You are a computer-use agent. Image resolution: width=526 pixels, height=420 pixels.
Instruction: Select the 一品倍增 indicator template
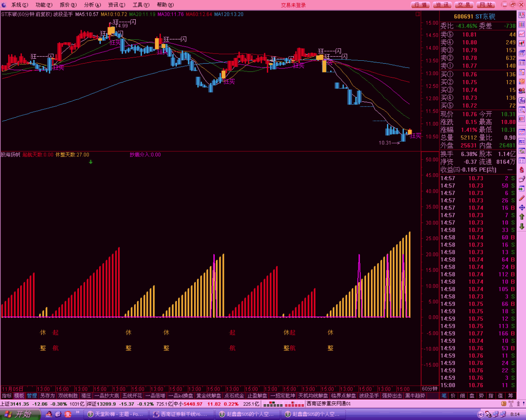click(x=155, y=396)
